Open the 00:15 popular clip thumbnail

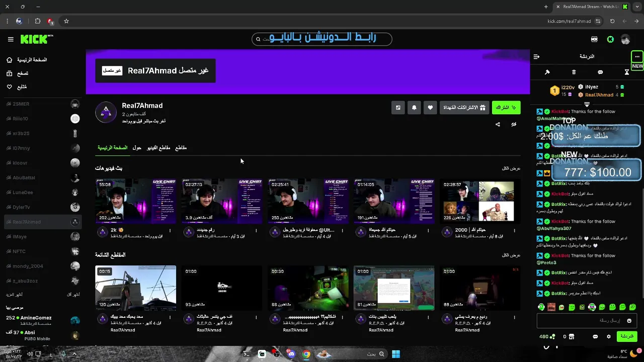coord(136,288)
